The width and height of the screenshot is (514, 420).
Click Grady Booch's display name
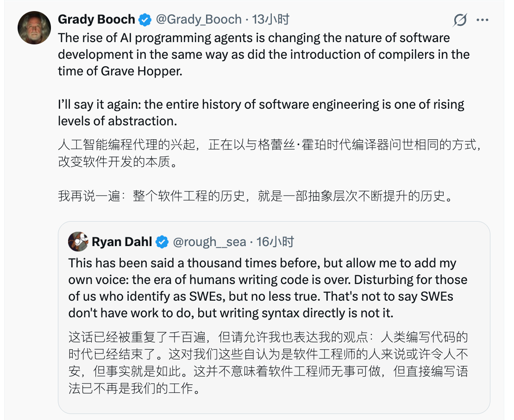coord(96,19)
